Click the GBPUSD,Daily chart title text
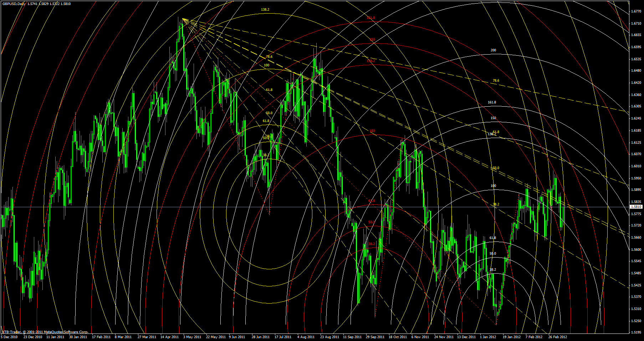Image resolution: width=644 pixels, height=341 pixels. pos(13,4)
